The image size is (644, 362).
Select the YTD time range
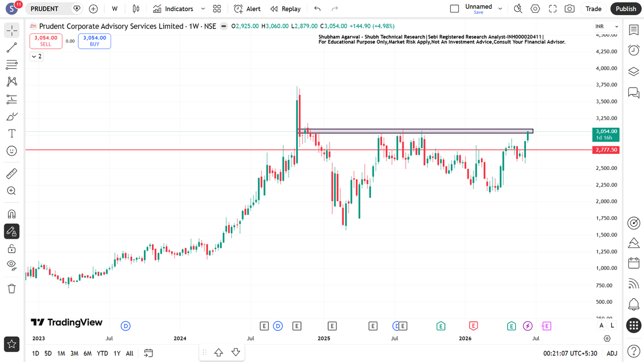[103, 353]
